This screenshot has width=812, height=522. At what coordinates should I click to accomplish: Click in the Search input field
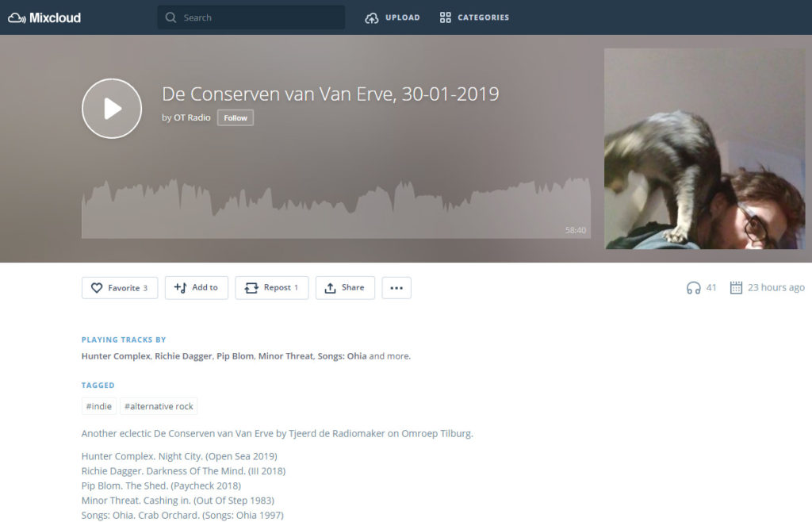[x=251, y=17]
